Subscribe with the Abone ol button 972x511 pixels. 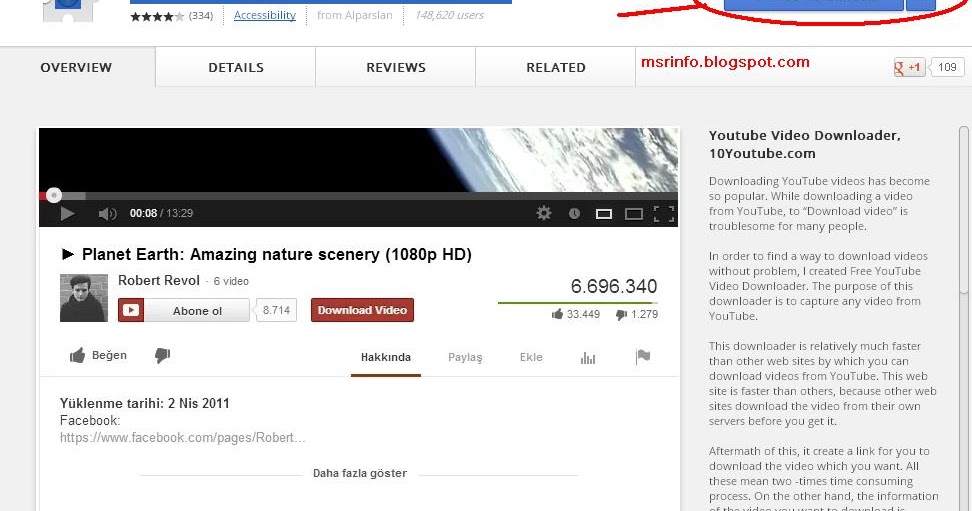pyautogui.click(x=183, y=311)
